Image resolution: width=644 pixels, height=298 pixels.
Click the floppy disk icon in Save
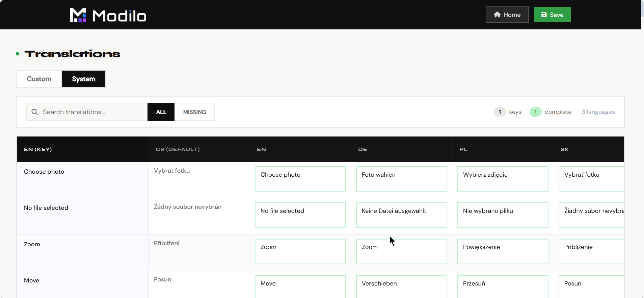click(544, 15)
